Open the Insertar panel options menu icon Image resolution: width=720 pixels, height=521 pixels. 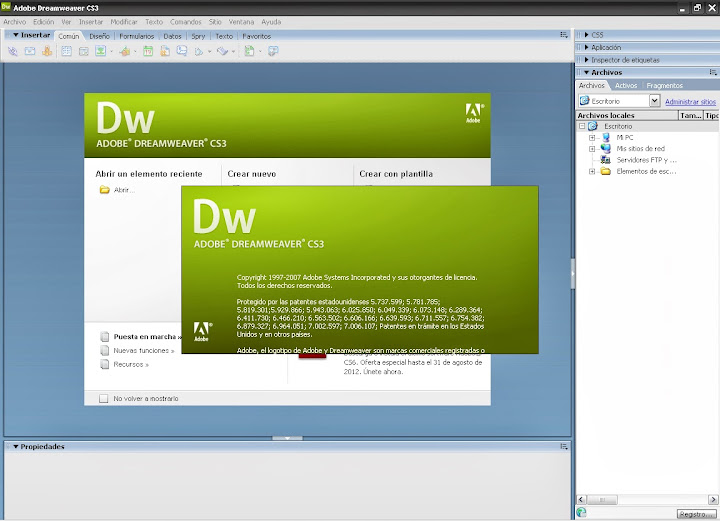[564, 35]
